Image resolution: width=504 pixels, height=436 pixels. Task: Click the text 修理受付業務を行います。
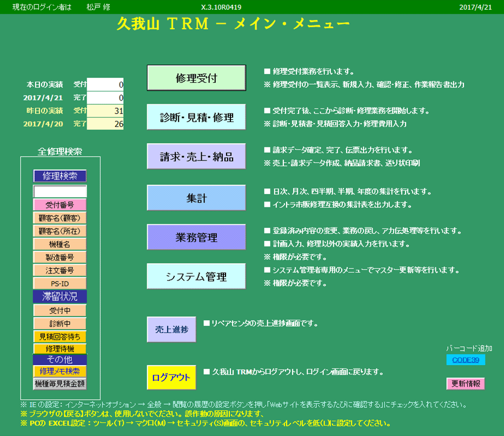tap(314, 71)
